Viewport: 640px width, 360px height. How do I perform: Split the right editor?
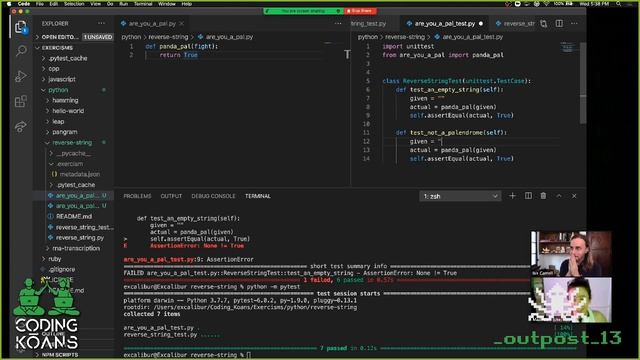coord(559,24)
